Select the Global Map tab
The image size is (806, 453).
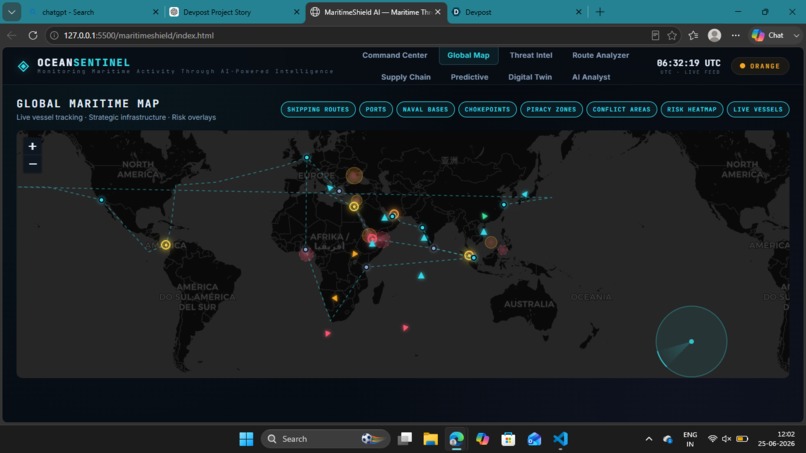(468, 55)
